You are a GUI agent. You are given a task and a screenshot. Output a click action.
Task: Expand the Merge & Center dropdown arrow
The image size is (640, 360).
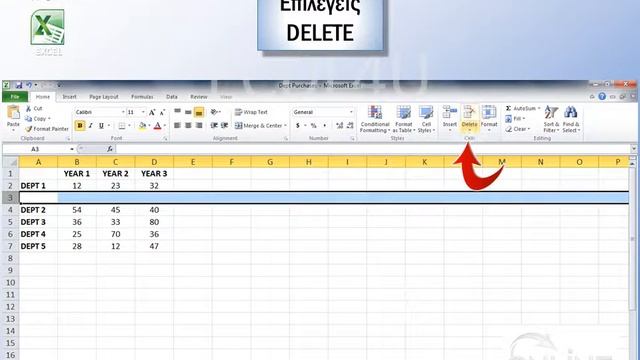pyautogui.click(x=285, y=126)
